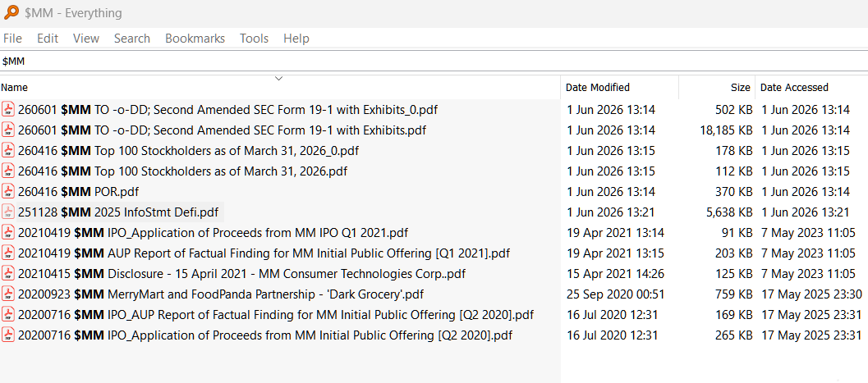Open the Bookmarks menu

click(195, 38)
